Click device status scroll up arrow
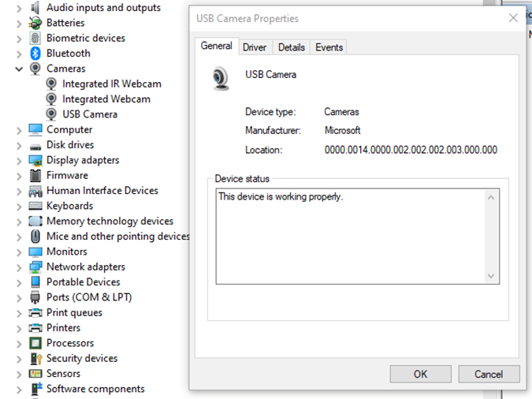532x399 pixels. coord(491,197)
